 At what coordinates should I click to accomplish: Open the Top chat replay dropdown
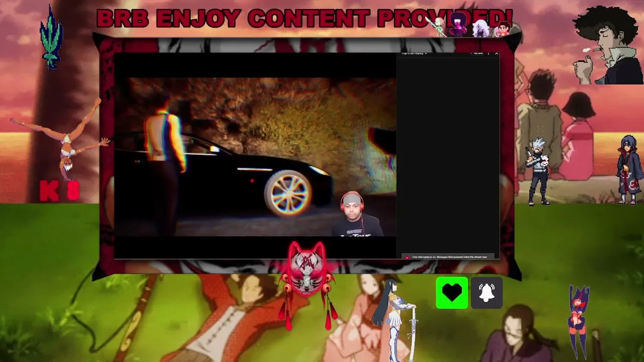pos(414,53)
